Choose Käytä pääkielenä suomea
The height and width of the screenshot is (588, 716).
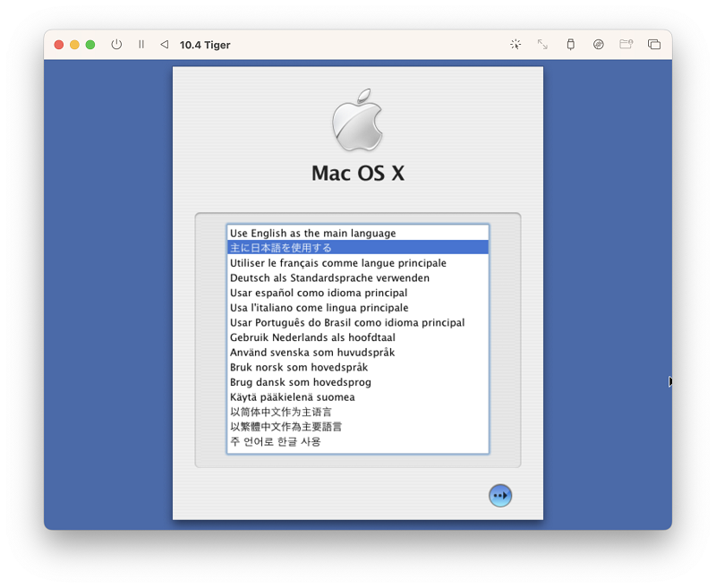point(357,397)
